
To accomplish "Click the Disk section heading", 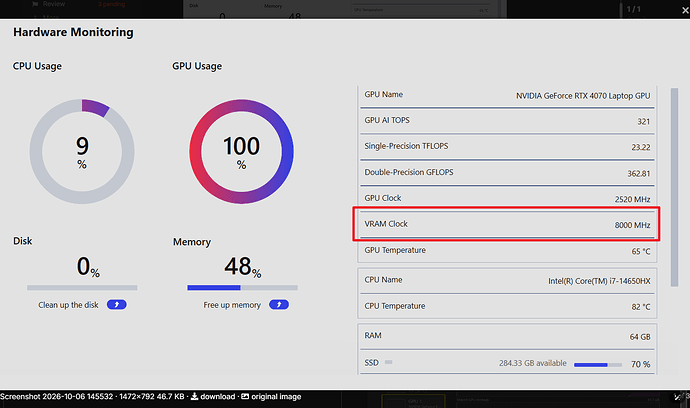I will coord(22,241).
